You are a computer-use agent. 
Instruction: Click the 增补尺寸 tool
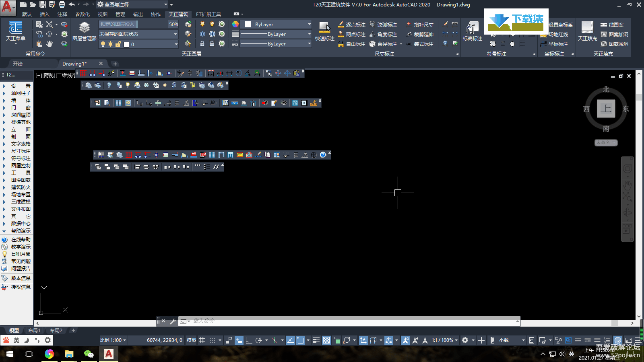pyautogui.click(x=419, y=25)
